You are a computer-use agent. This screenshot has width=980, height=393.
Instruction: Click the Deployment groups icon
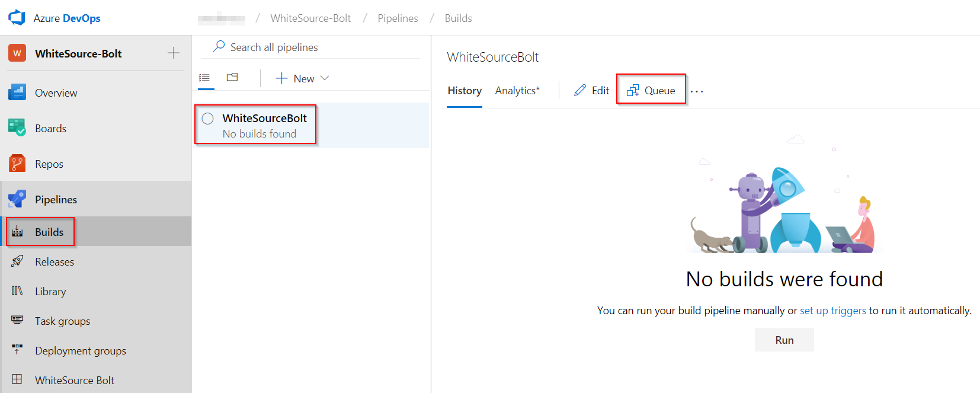(17, 350)
